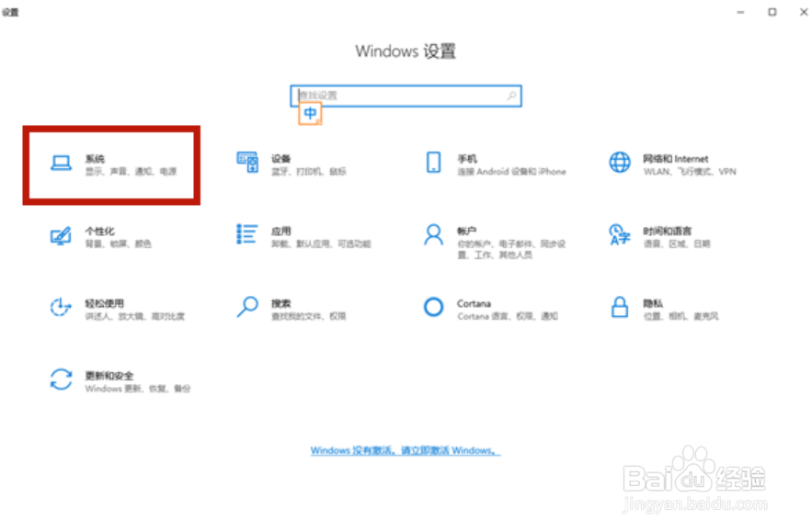Open the Search (搜索) magnifier icon
The height and width of the screenshot is (532, 812).
tap(247, 307)
